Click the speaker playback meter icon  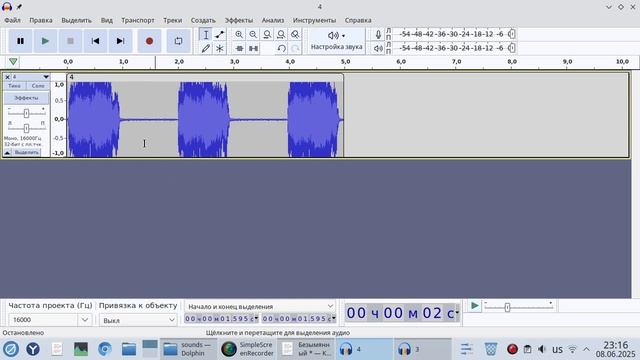tap(378, 48)
